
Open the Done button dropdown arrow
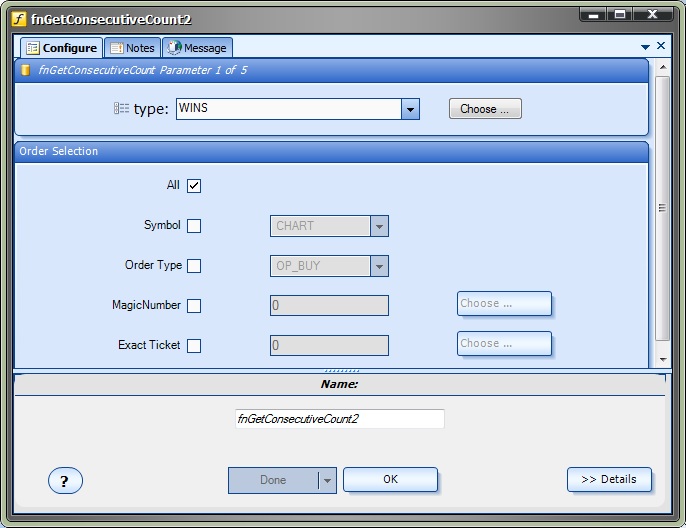click(x=327, y=480)
